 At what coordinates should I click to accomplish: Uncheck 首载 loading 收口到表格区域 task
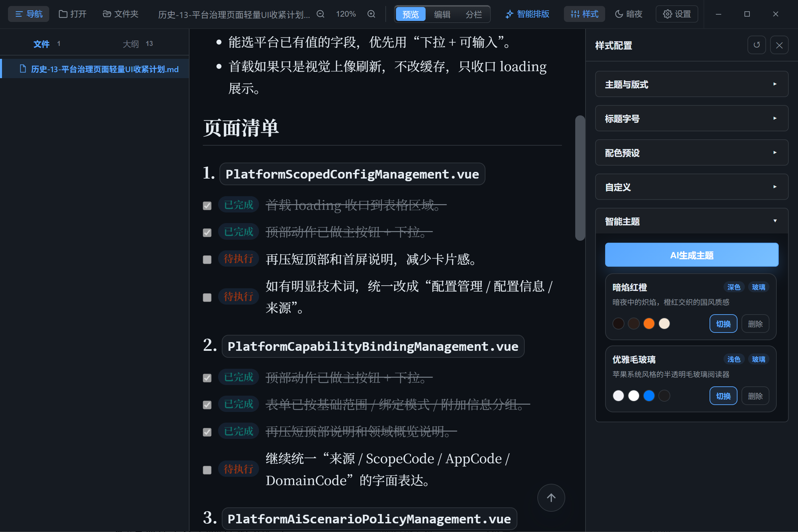tap(207, 205)
